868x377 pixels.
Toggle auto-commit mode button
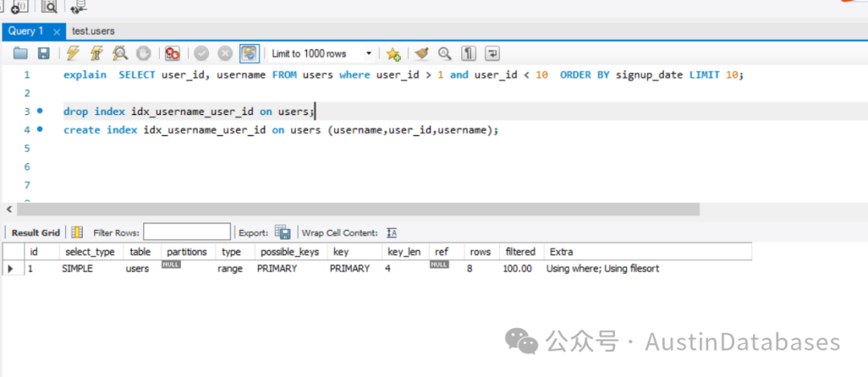[249, 53]
